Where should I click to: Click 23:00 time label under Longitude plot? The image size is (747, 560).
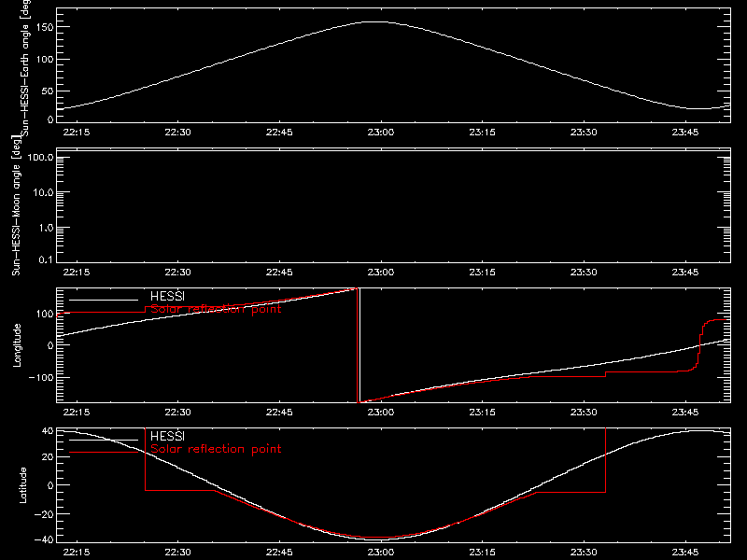pyautogui.click(x=381, y=412)
